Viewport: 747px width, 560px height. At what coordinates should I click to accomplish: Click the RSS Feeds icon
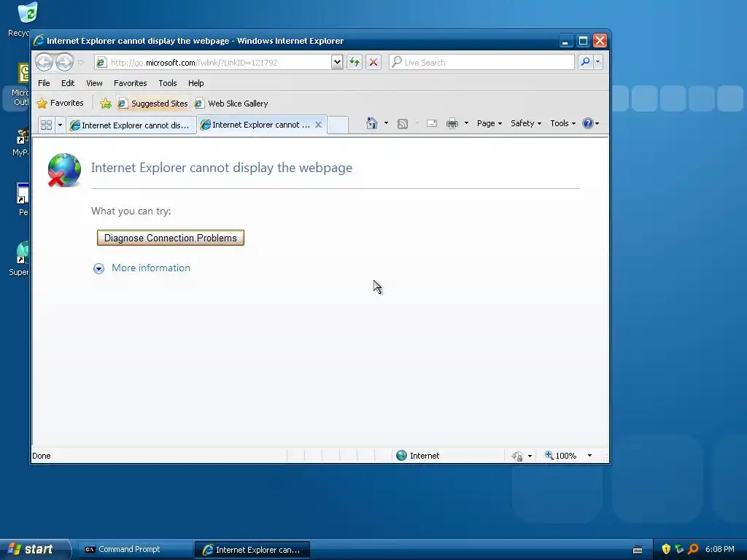(x=403, y=124)
